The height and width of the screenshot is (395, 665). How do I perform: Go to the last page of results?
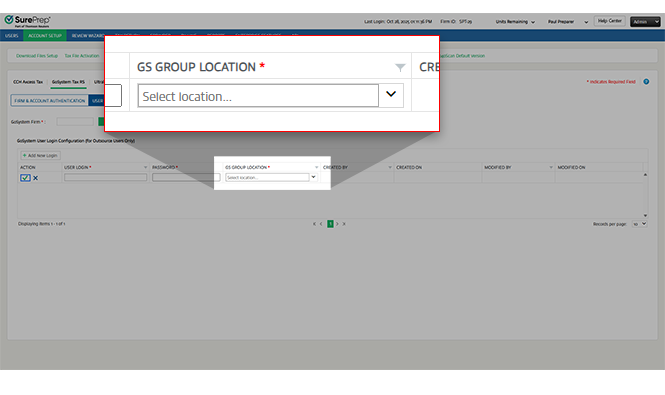(344, 224)
